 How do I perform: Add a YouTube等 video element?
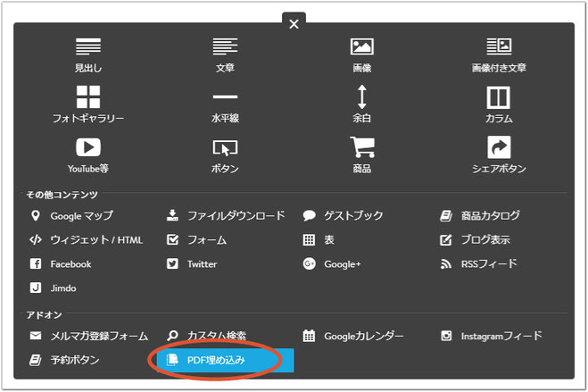88,155
